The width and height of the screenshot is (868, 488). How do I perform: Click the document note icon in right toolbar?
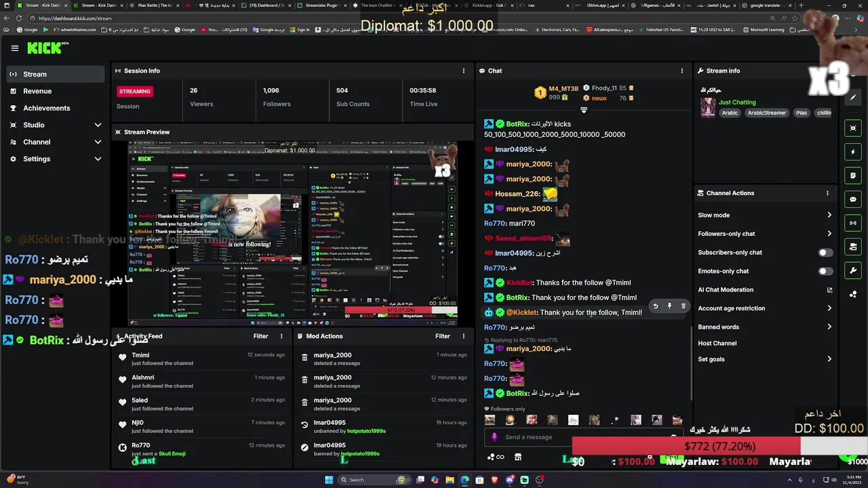pos(853,176)
